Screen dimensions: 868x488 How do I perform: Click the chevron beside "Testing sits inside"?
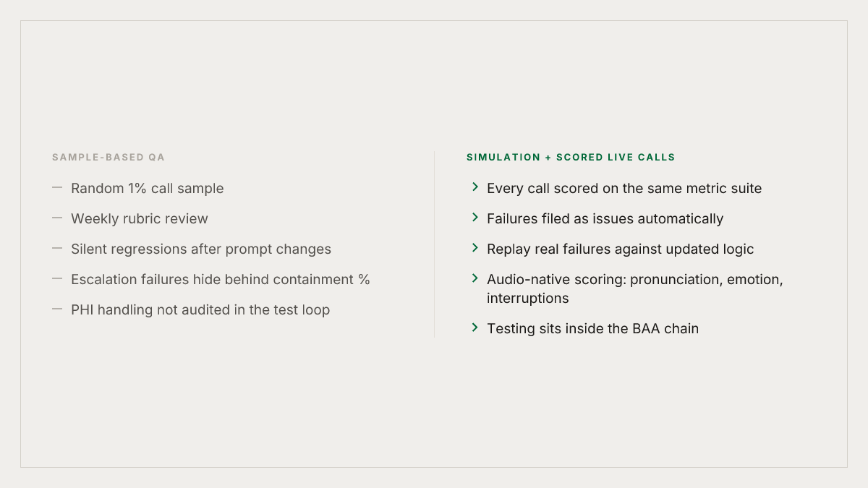point(475,328)
